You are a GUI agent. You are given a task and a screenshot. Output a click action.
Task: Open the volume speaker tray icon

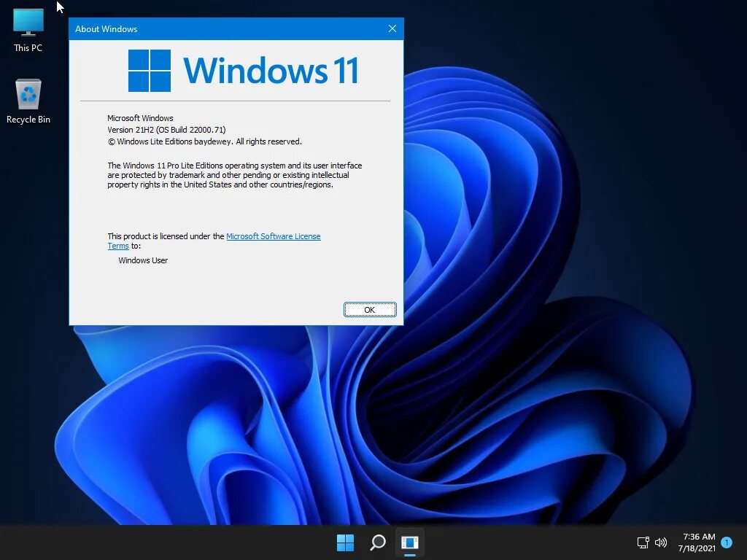point(661,542)
